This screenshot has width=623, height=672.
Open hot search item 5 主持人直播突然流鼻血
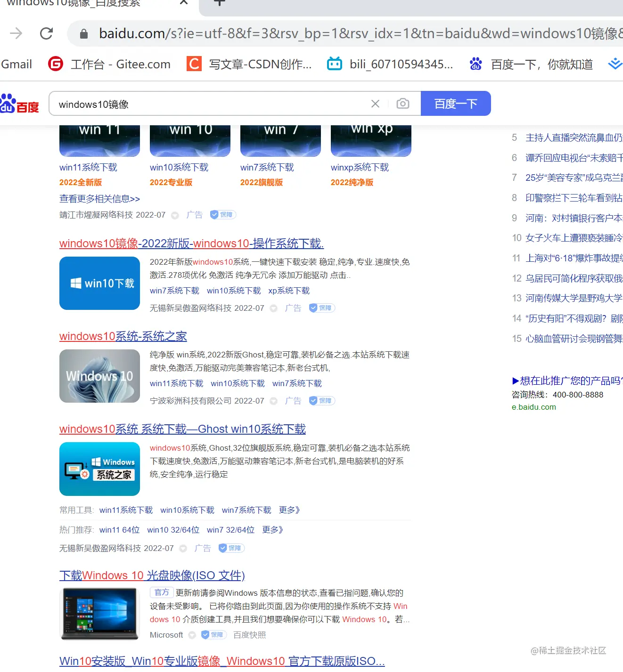tap(574, 138)
